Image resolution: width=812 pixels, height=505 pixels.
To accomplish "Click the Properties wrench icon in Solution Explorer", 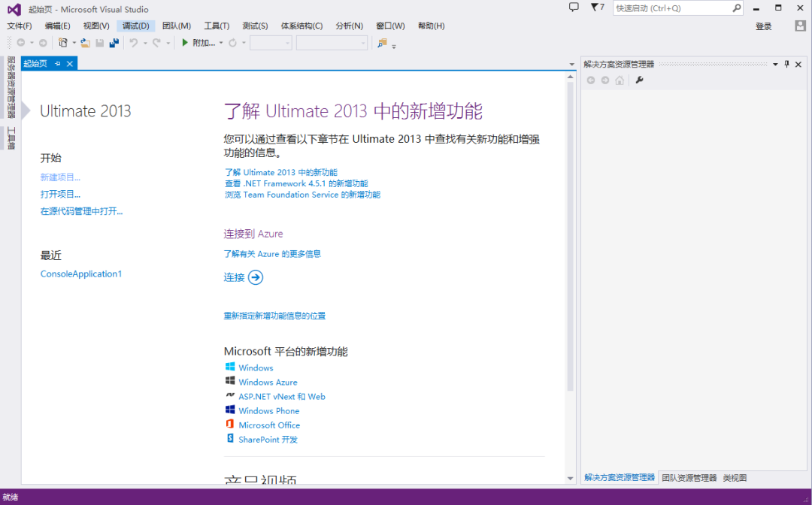I will pyautogui.click(x=639, y=80).
